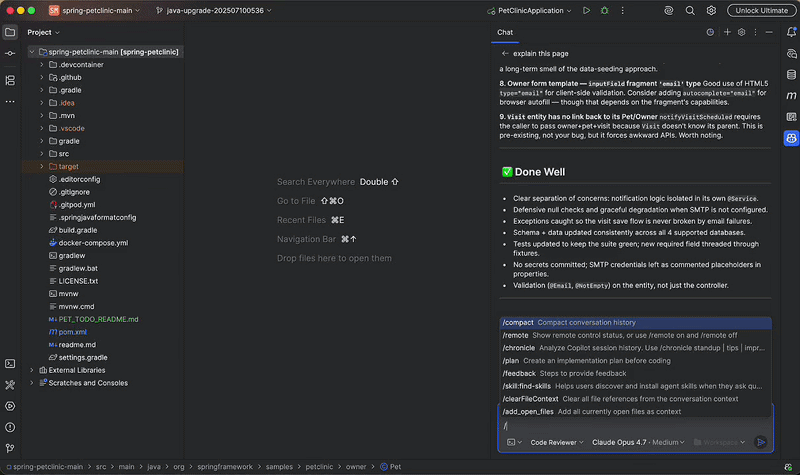Image resolution: width=800 pixels, height=475 pixels.
Task: Send the chat message
Action: 761,442
